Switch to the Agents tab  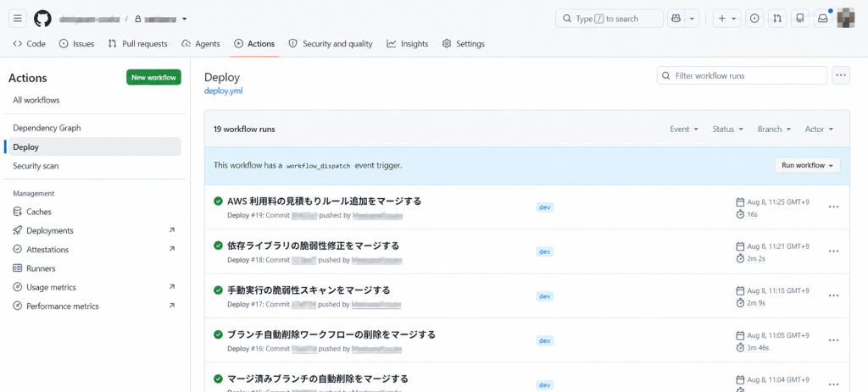pyautogui.click(x=200, y=44)
